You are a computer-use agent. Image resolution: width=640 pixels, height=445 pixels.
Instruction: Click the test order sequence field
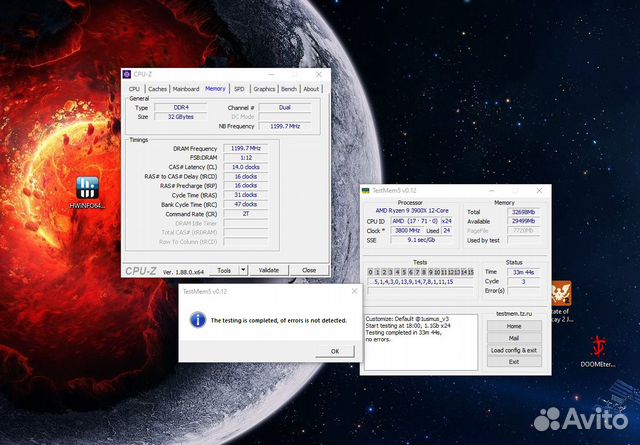tap(421, 282)
